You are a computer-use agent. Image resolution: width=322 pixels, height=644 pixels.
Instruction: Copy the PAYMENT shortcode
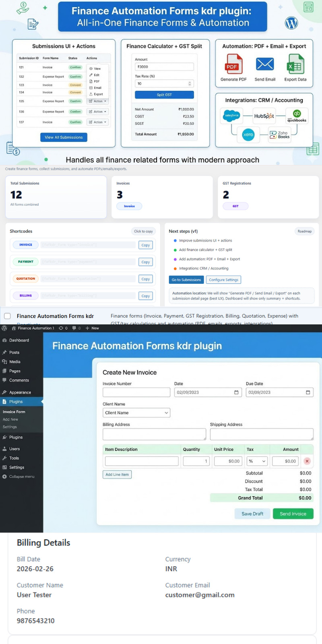pyautogui.click(x=146, y=262)
